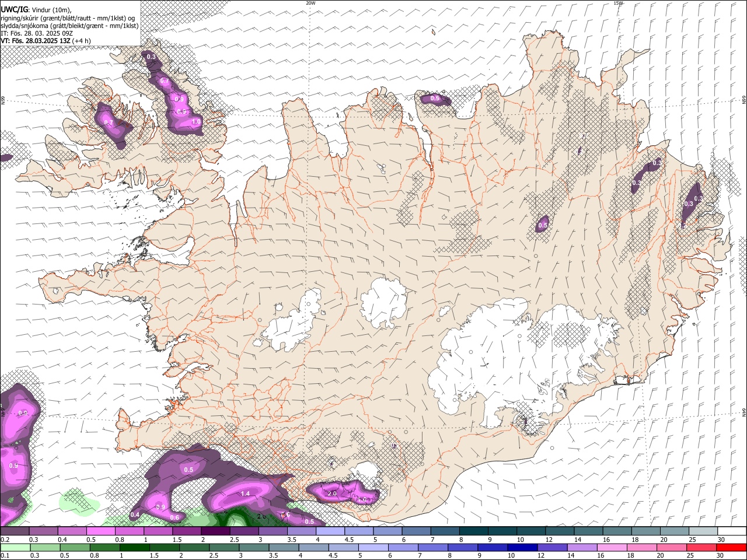
Task: Pick the pale grey 25–30 swatch, upper legend
Action: coord(704,531)
